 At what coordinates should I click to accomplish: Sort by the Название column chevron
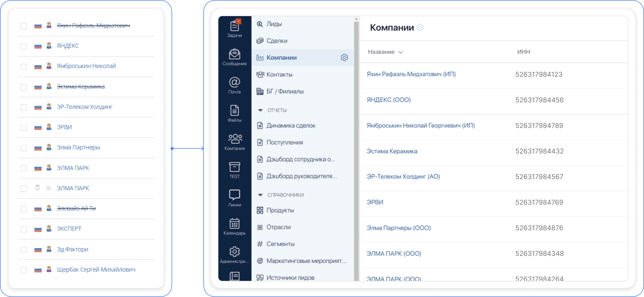(x=401, y=52)
